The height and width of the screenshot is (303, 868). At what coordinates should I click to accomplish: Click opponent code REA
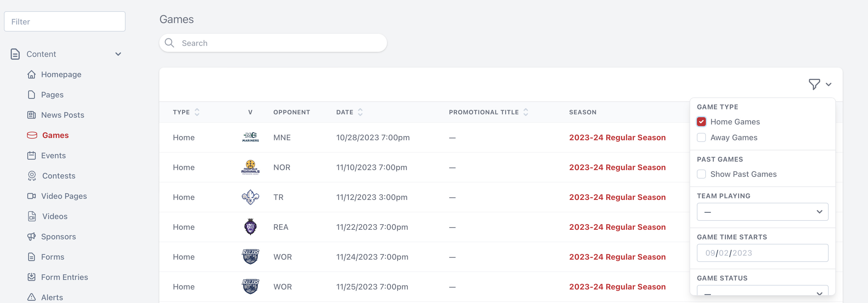pyautogui.click(x=281, y=227)
